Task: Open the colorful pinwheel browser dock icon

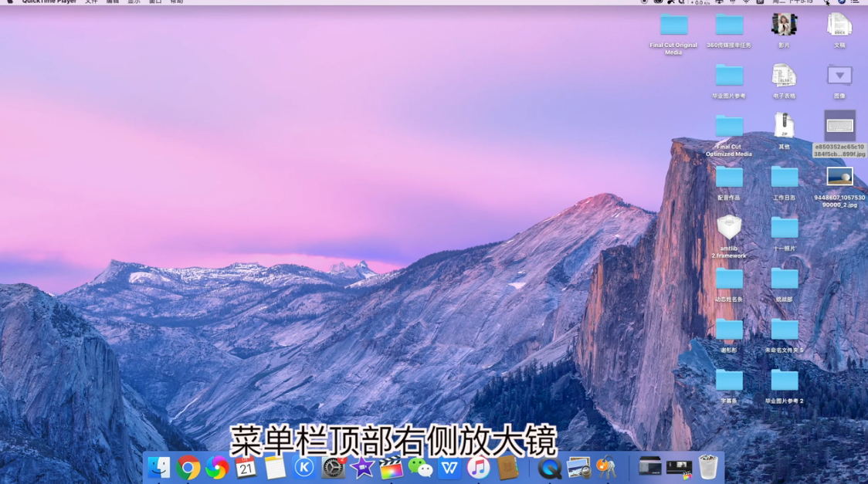Action: click(x=217, y=468)
